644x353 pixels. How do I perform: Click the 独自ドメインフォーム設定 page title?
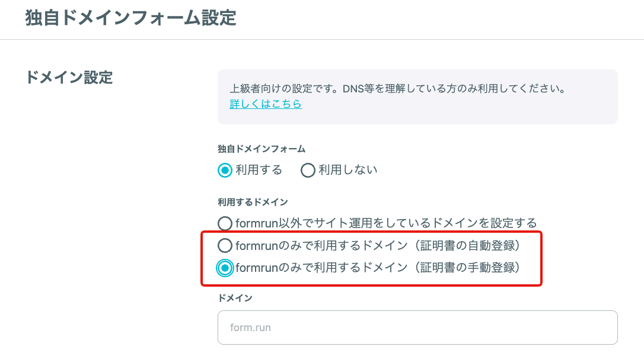(130, 18)
